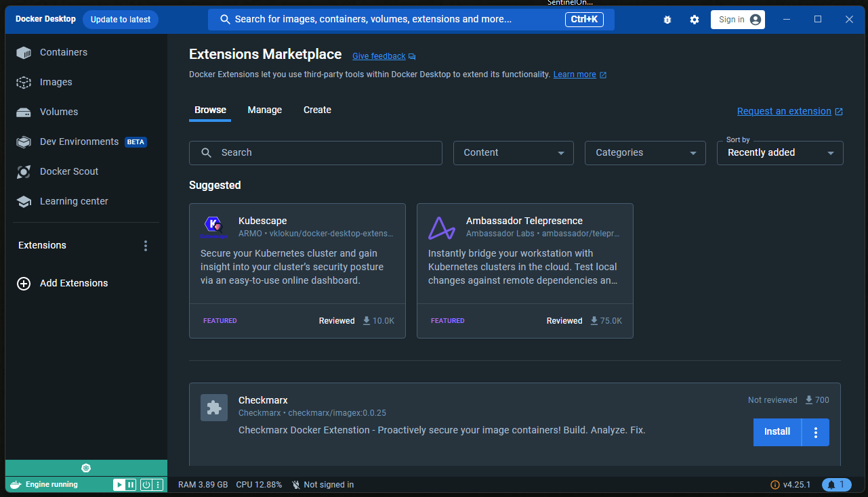868x497 pixels.
Task: Click the Kubernetes icon above Engine running
Action: pyautogui.click(x=86, y=468)
